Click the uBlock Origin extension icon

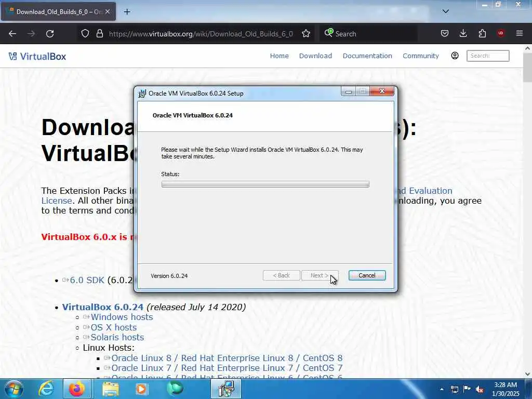pyautogui.click(x=501, y=33)
